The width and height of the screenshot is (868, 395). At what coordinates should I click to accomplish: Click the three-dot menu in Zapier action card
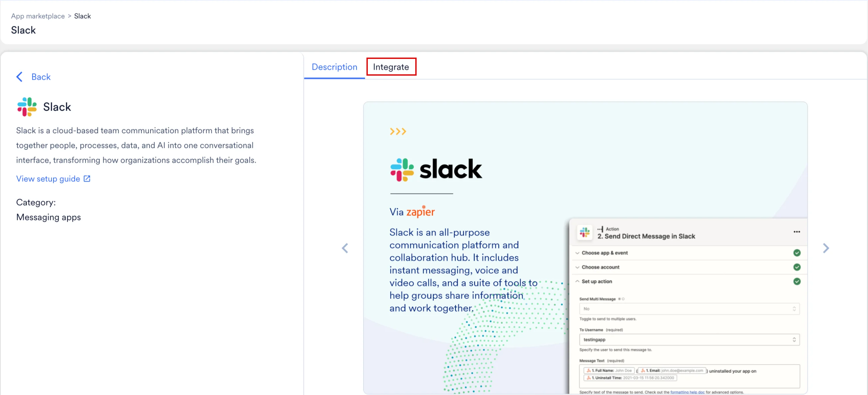(796, 232)
